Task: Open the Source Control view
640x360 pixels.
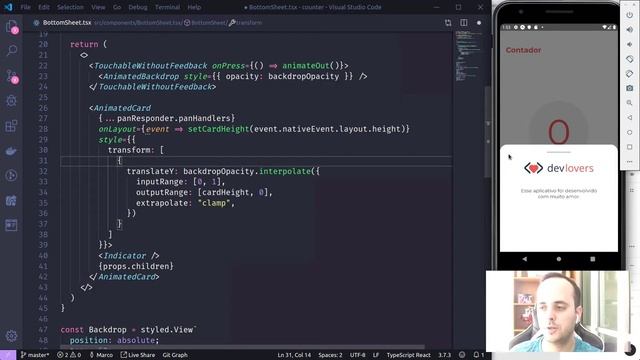Action: 11,76
